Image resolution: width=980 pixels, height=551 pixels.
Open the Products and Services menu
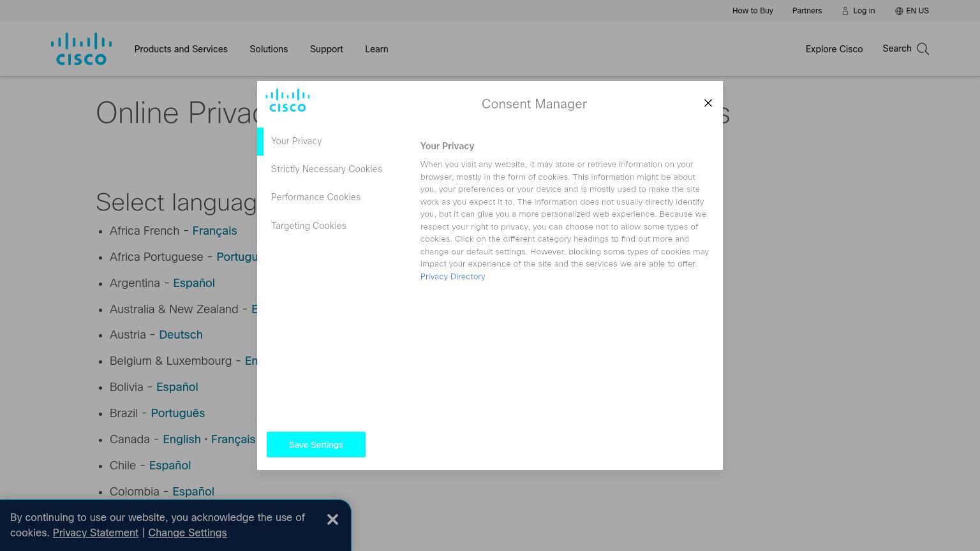click(181, 49)
